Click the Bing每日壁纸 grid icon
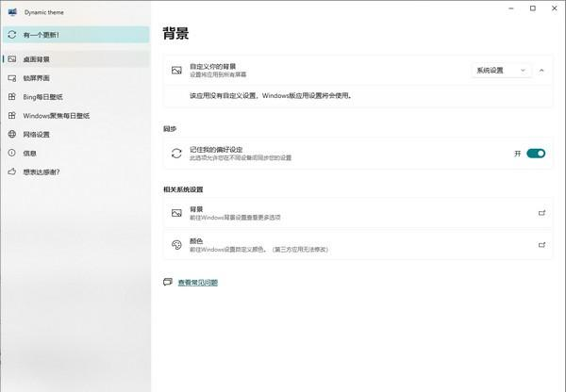Viewport: 566px width, 392px height. 12,97
